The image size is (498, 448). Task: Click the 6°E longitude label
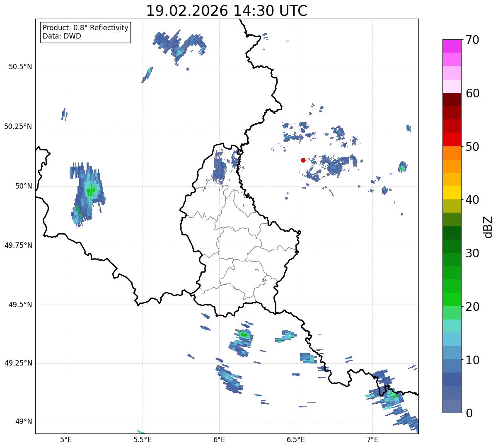219,439
